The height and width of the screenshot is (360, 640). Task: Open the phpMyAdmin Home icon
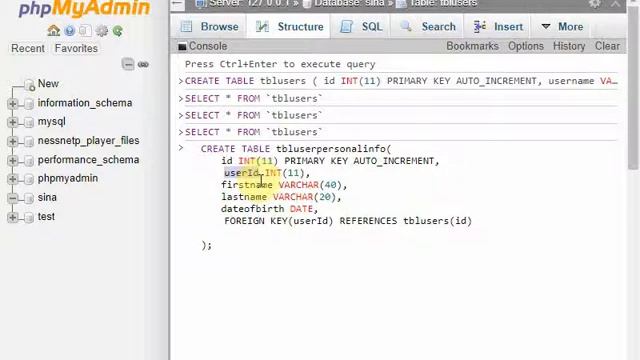(53, 31)
